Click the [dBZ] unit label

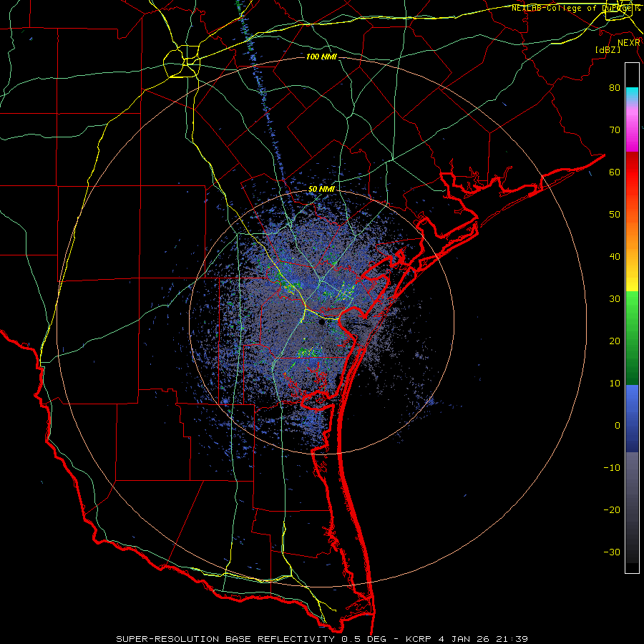(x=608, y=50)
